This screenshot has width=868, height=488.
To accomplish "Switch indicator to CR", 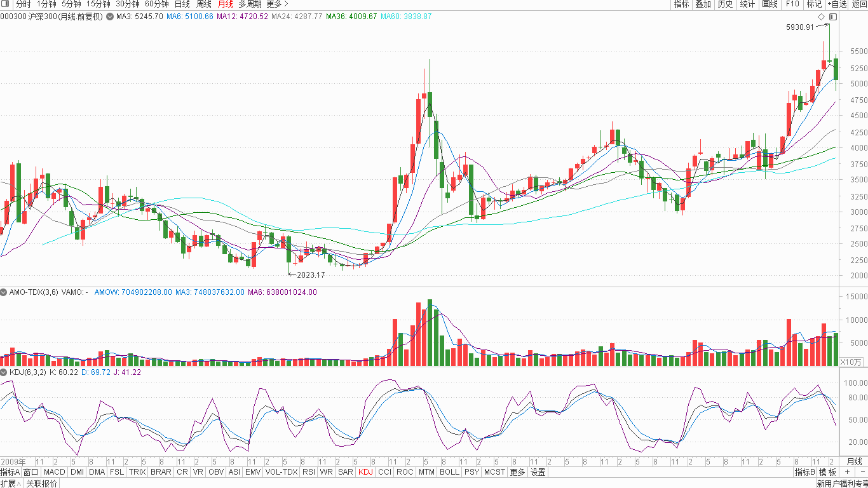I will click(182, 472).
